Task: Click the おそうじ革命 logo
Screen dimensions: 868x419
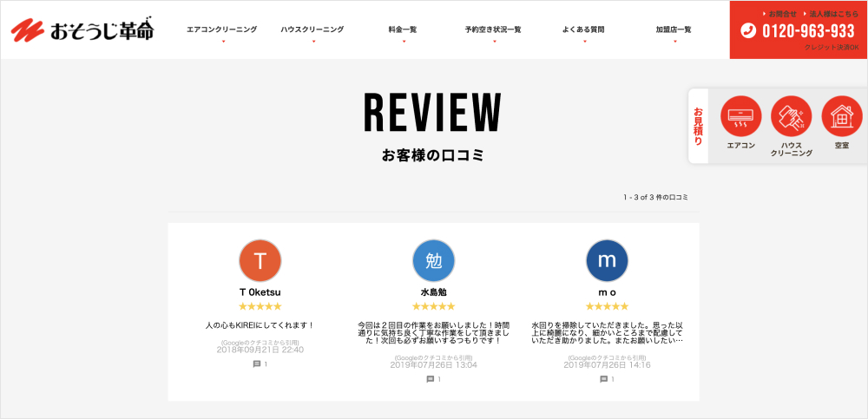Action: 82,29
